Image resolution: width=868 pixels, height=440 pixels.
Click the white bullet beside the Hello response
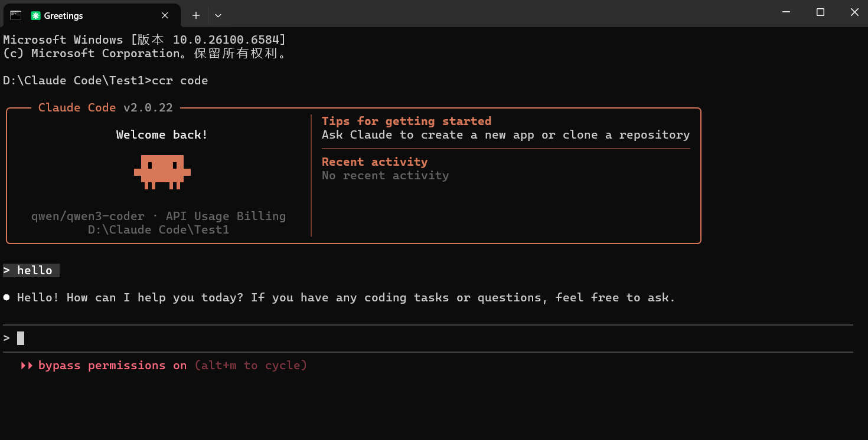(x=6, y=298)
